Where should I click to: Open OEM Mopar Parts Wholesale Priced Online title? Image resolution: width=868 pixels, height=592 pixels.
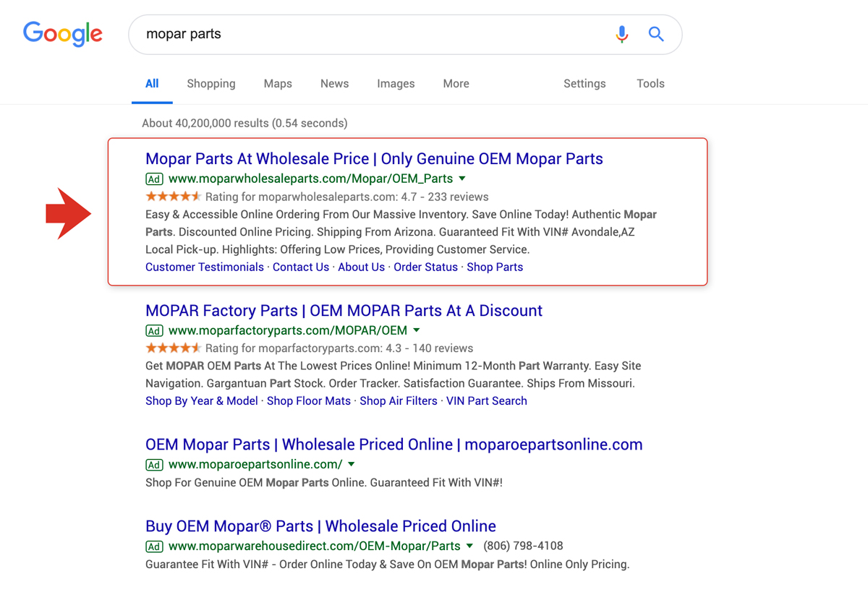click(x=393, y=445)
